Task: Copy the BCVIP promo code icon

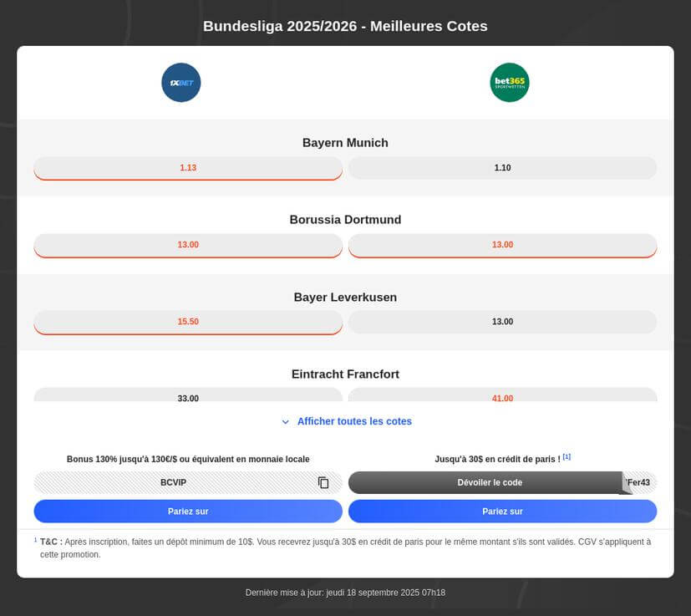Action: click(x=323, y=482)
